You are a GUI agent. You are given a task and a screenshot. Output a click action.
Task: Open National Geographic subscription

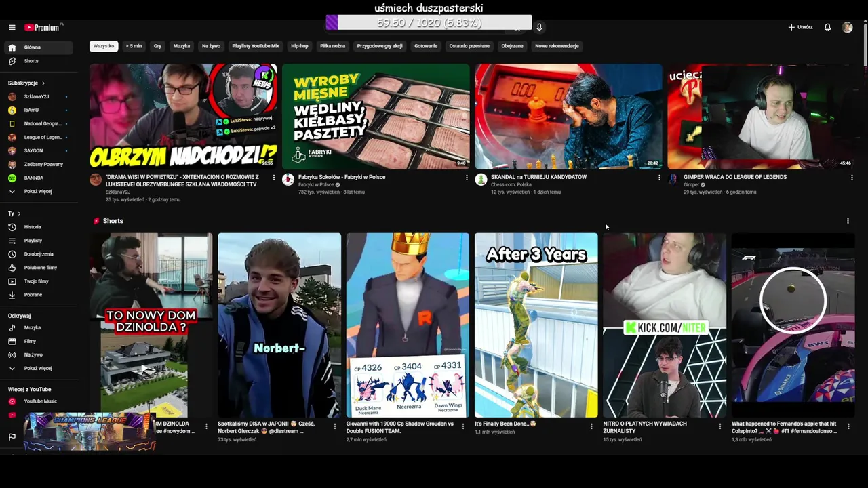(x=38, y=123)
